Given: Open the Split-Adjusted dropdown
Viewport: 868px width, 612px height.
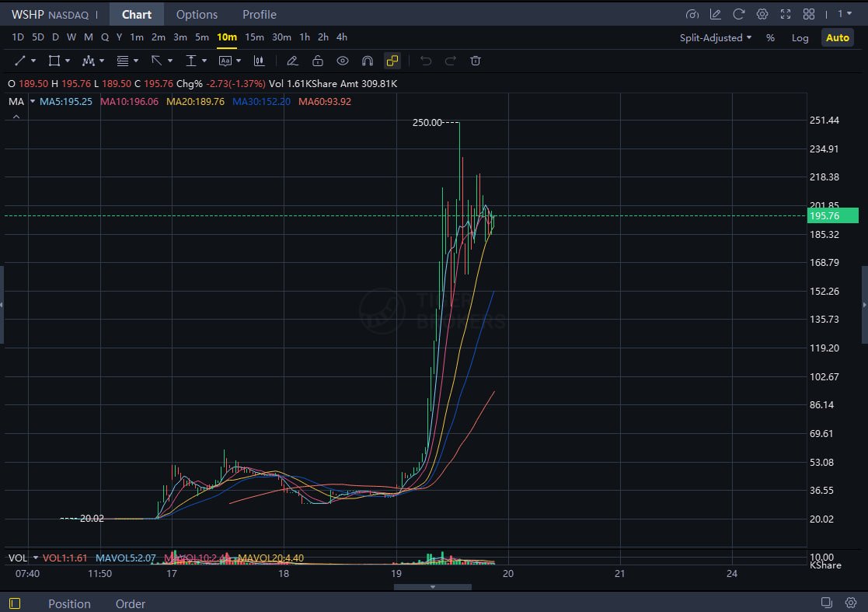Looking at the screenshot, I should (713, 37).
